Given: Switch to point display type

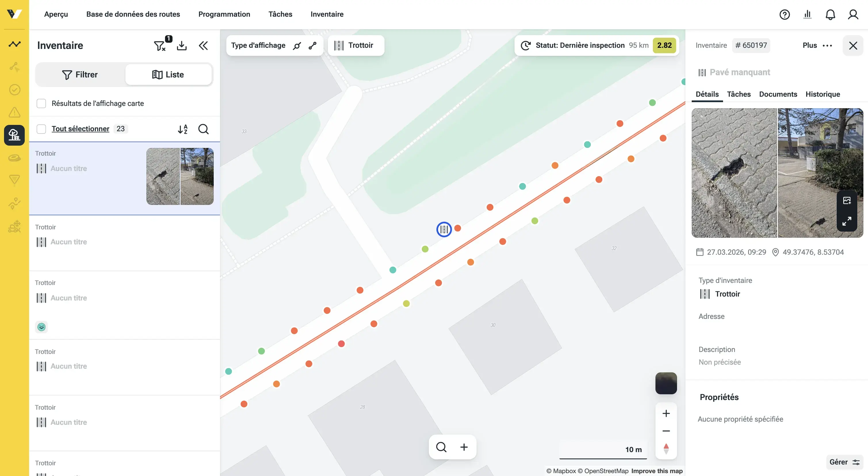Looking at the screenshot, I should [297, 45].
